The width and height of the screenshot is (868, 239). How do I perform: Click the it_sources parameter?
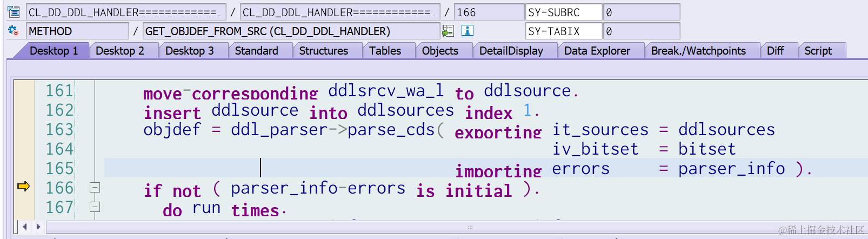[x=600, y=130]
